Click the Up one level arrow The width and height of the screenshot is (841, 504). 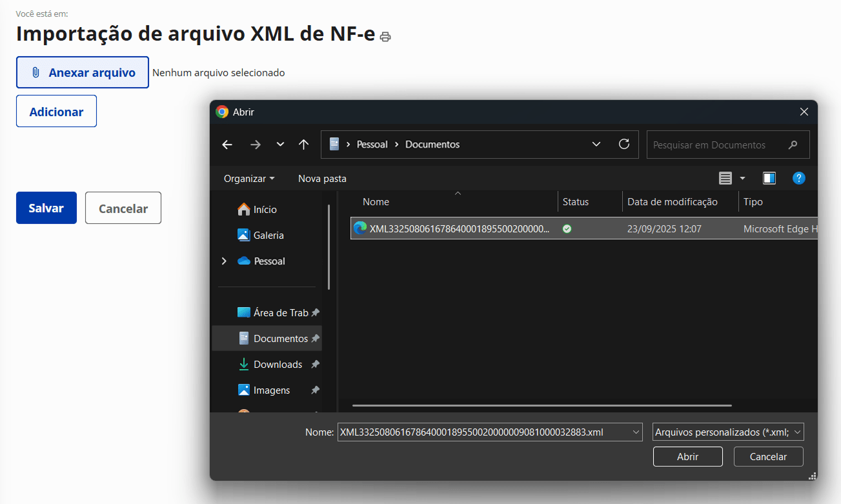click(303, 145)
